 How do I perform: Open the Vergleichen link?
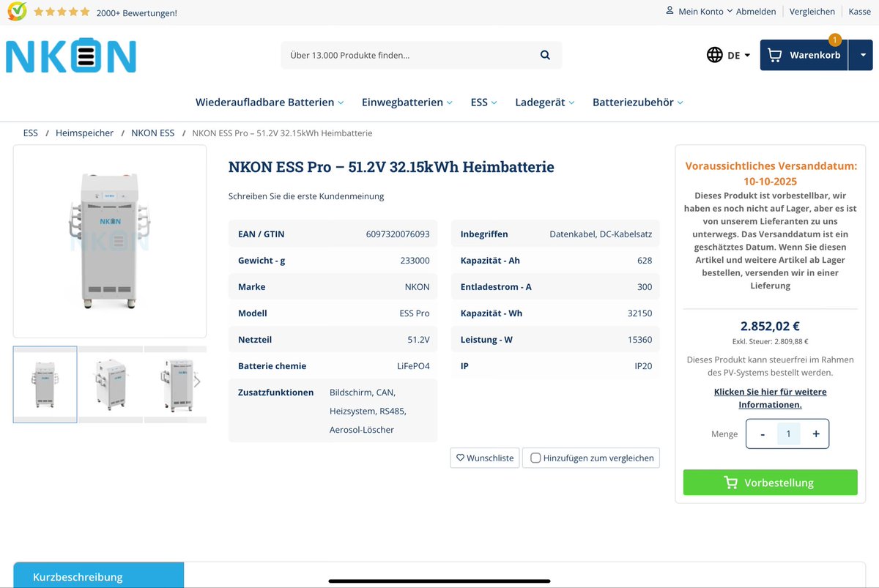click(x=812, y=12)
